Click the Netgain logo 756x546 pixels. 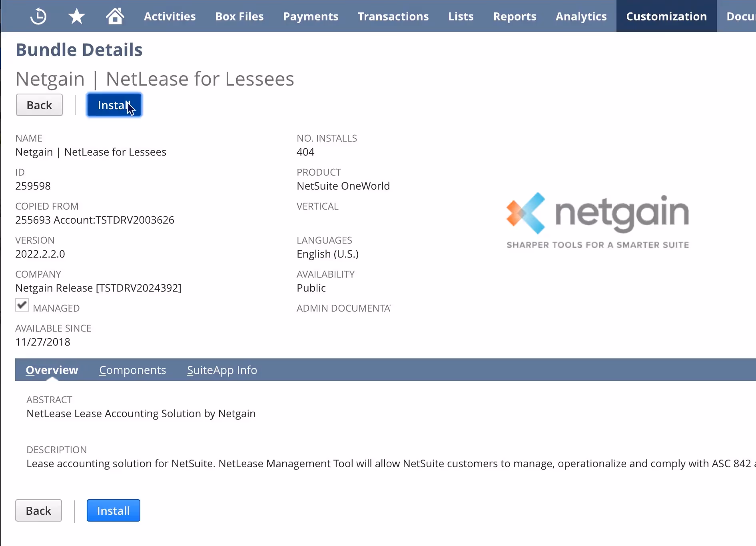597,220
